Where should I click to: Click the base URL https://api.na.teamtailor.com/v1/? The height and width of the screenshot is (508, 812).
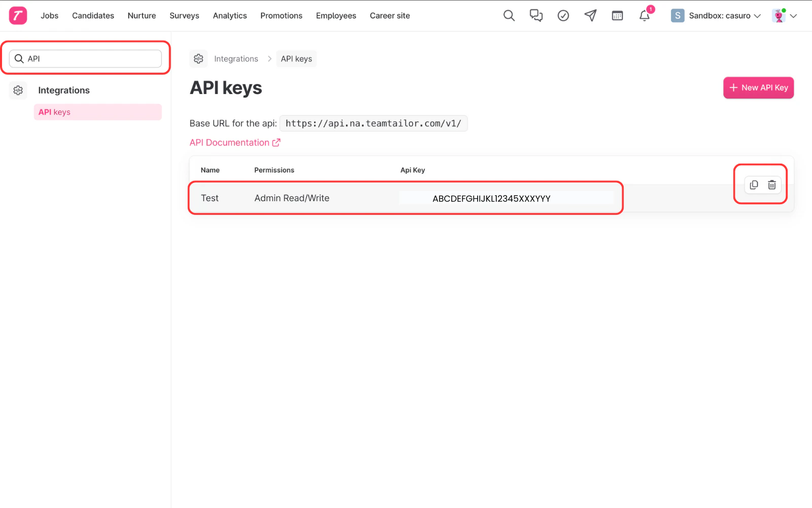tap(374, 123)
